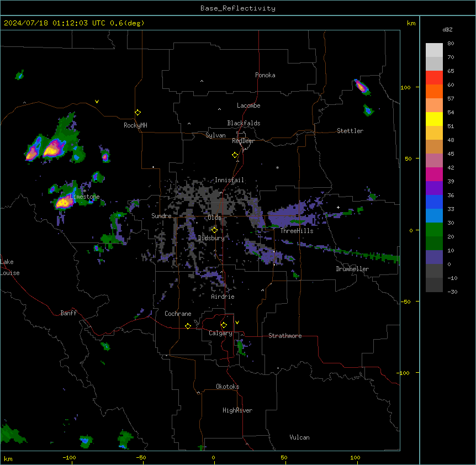Pick the bright yellow swatch between 54 and 51

[434, 119]
